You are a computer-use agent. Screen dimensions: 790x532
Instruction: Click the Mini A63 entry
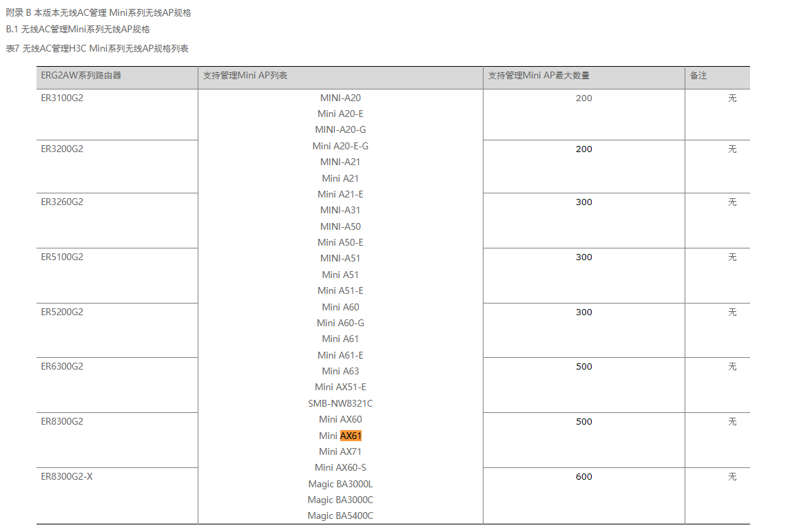(x=340, y=371)
